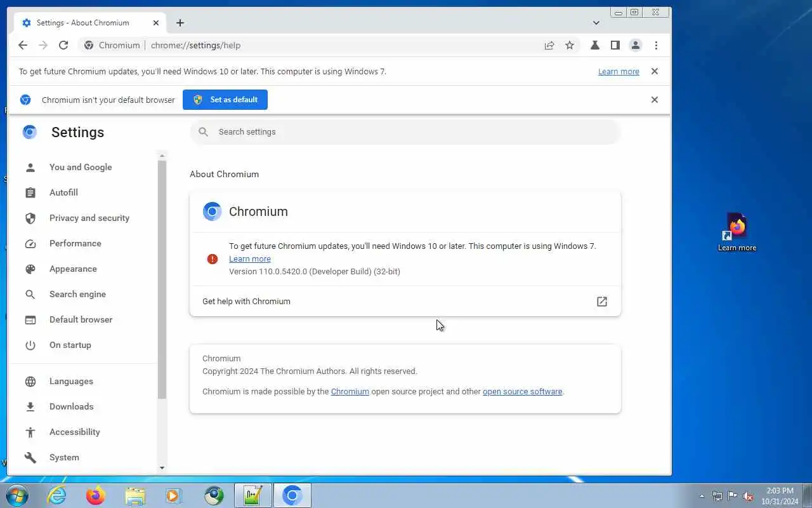
Task: Toggle the side panel icon
Action: click(615, 45)
